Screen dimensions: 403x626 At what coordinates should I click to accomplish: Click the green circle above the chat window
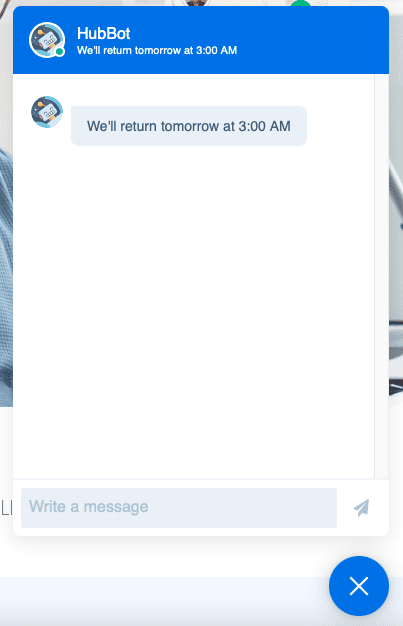pyautogui.click(x=300, y=3)
